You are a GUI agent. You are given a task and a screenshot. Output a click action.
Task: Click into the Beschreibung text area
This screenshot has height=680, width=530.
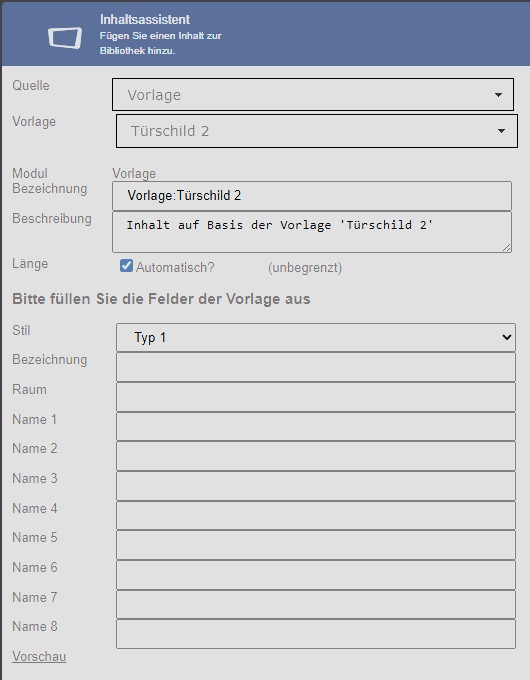pyautogui.click(x=312, y=232)
